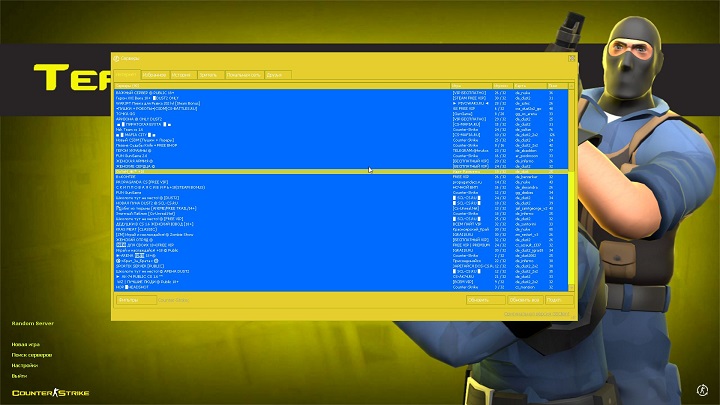
Task: Open the Избранное tab
Action: click(x=154, y=75)
